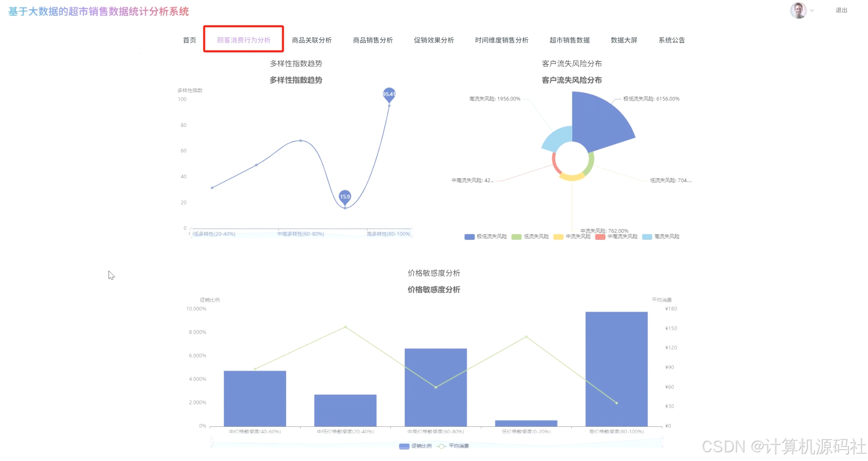Click the 95.41 max marker pin
Viewport: 868px width, 461px height.
pos(389,95)
